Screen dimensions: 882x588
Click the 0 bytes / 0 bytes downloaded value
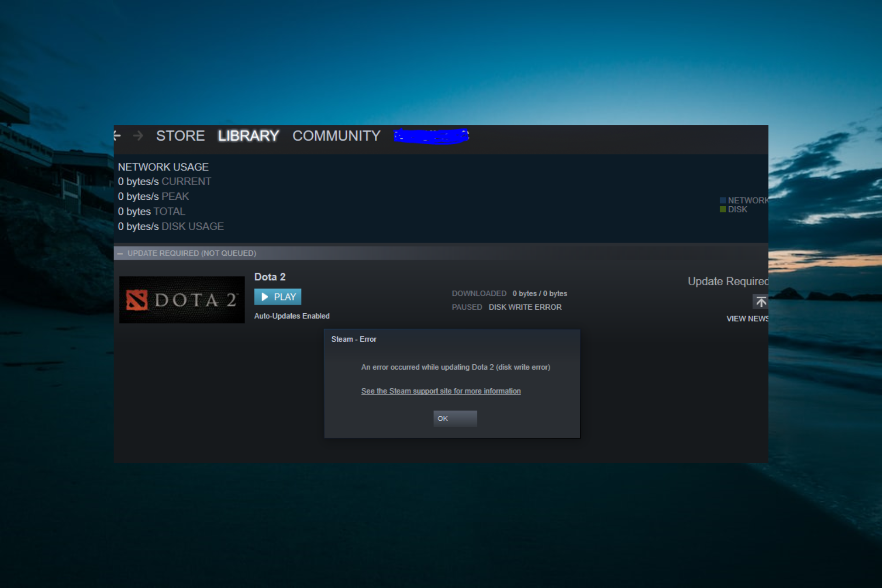point(540,294)
